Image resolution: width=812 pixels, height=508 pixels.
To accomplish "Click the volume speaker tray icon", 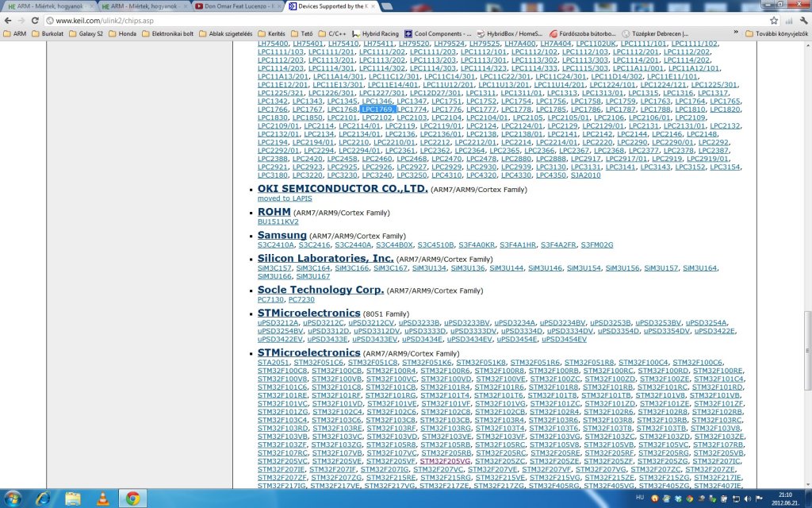I will coord(747,498).
